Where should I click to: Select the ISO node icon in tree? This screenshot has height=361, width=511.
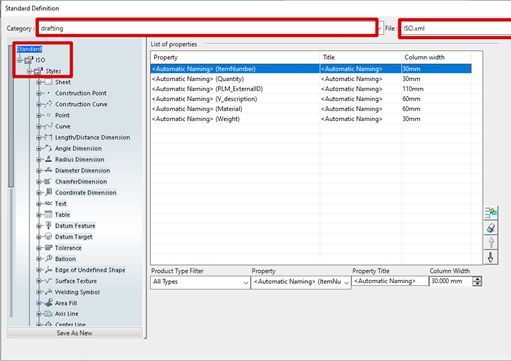(29, 60)
